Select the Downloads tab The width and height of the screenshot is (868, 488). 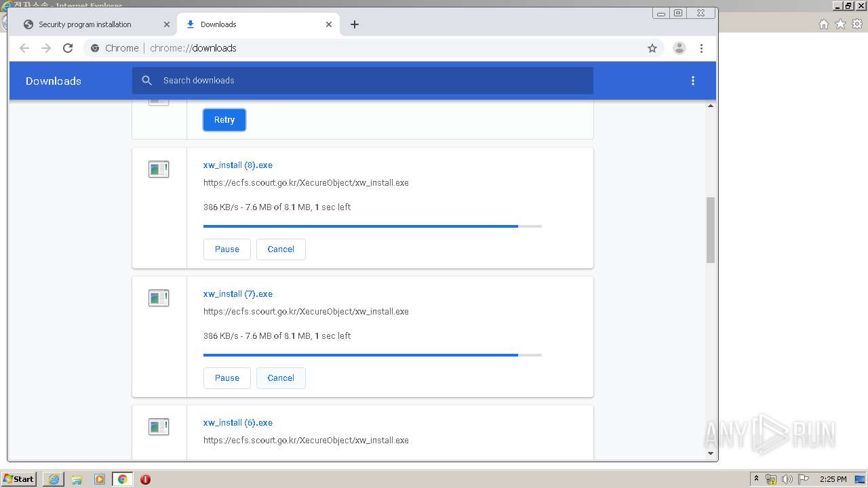coord(258,24)
